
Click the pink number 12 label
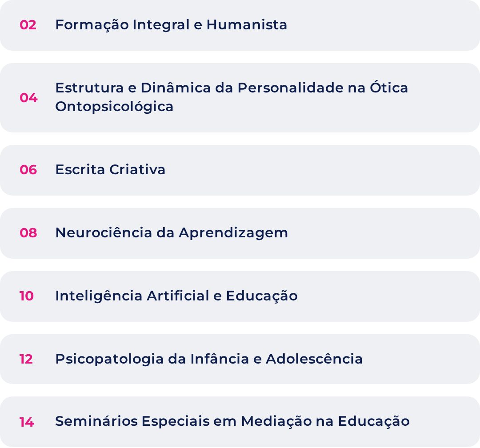click(x=26, y=359)
